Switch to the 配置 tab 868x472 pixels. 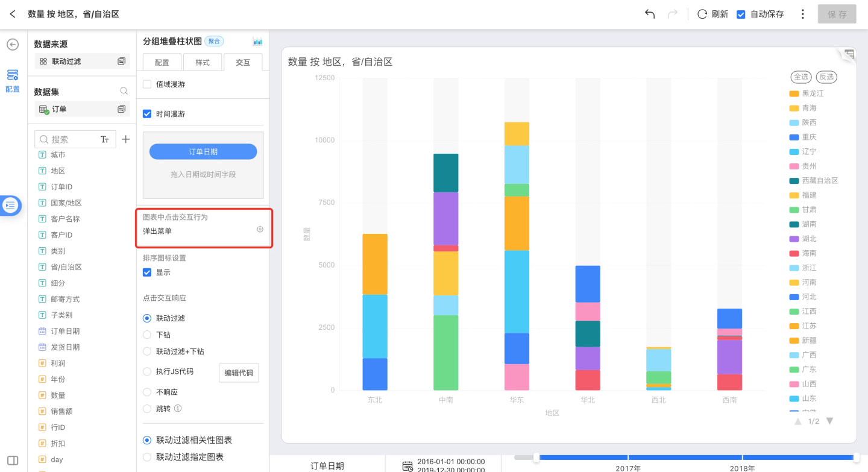[x=162, y=62]
